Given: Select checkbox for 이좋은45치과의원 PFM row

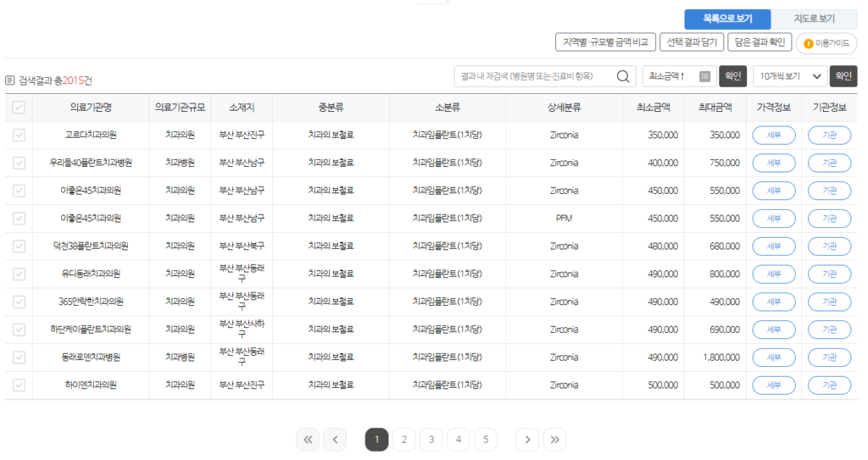Looking at the screenshot, I should point(19,218).
